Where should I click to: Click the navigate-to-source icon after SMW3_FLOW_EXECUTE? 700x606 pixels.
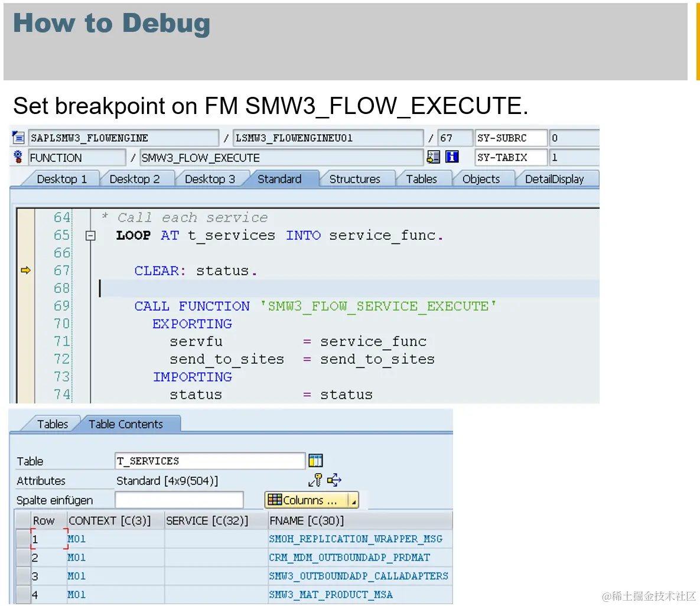coord(433,157)
